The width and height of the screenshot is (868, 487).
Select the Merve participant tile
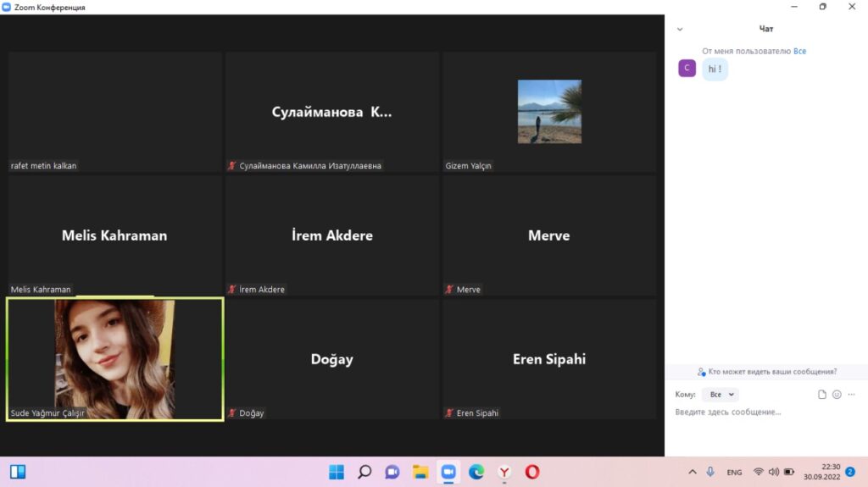click(549, 235)
